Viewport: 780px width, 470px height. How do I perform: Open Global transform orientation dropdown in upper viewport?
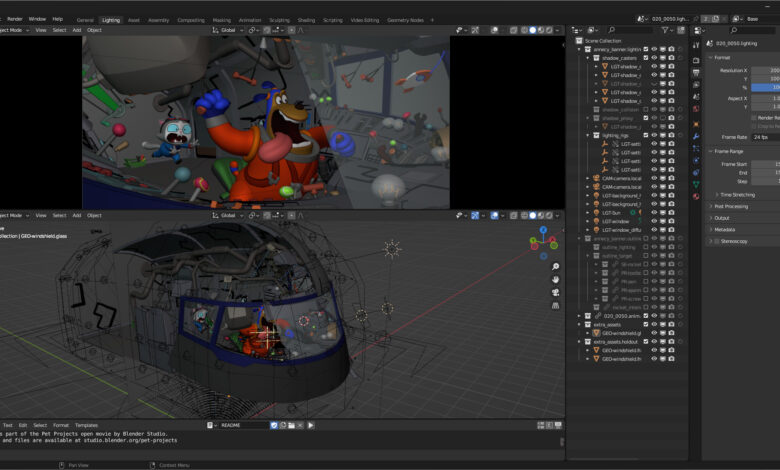pyautogui.click(x=228, y=30)
